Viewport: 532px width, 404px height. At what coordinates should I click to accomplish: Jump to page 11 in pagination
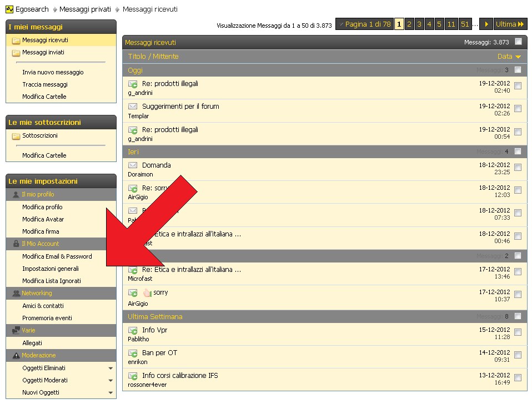[450, 24]
